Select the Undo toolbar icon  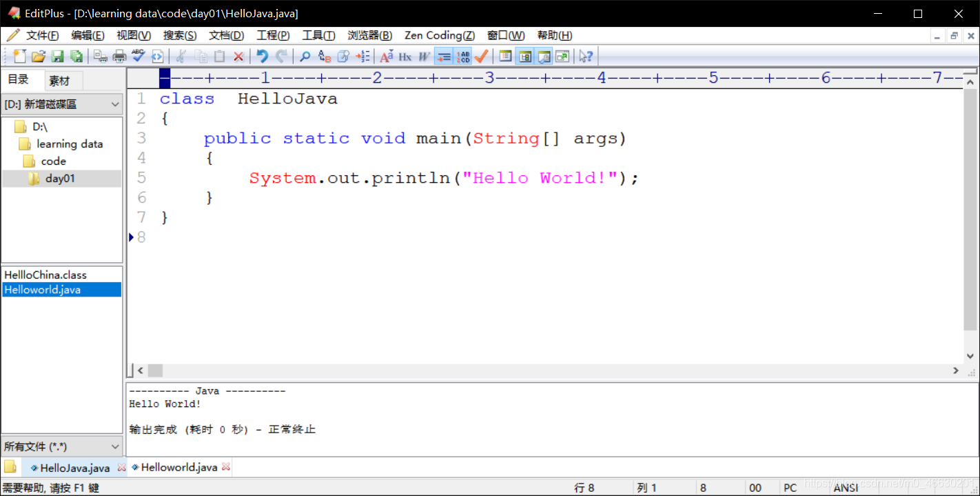262,56
